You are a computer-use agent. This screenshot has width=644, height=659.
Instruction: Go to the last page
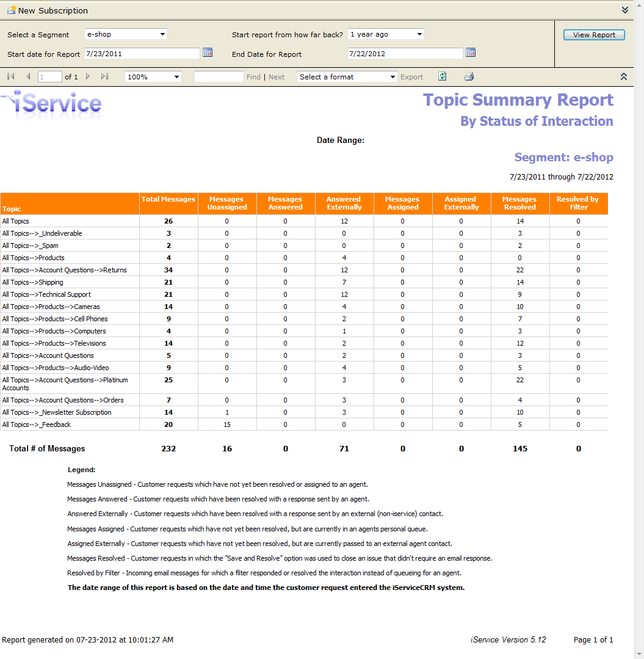pos(104,76)
